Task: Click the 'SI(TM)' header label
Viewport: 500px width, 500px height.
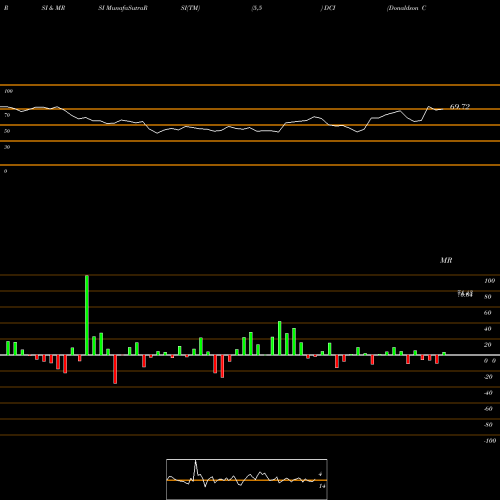Action: (190, 8)
